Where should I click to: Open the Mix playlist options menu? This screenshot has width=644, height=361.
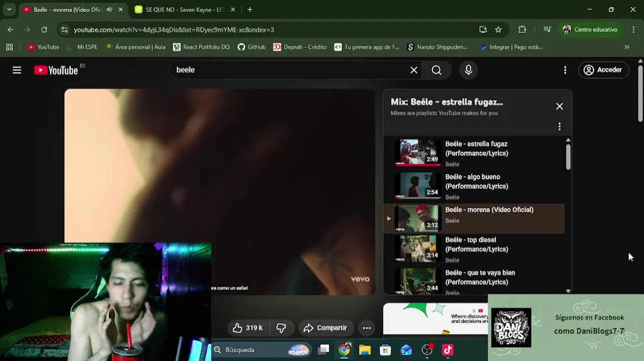(x=560, y=126)
